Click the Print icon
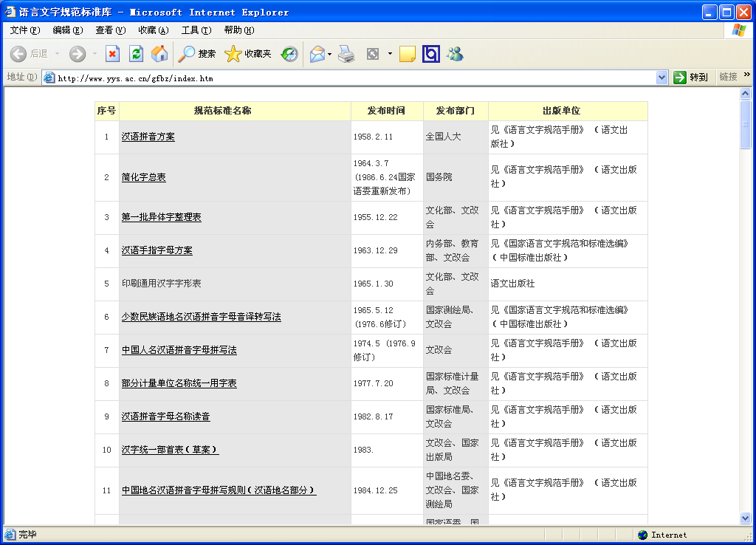The height and width of the screenshot is (545, 756). pos(346,54)
